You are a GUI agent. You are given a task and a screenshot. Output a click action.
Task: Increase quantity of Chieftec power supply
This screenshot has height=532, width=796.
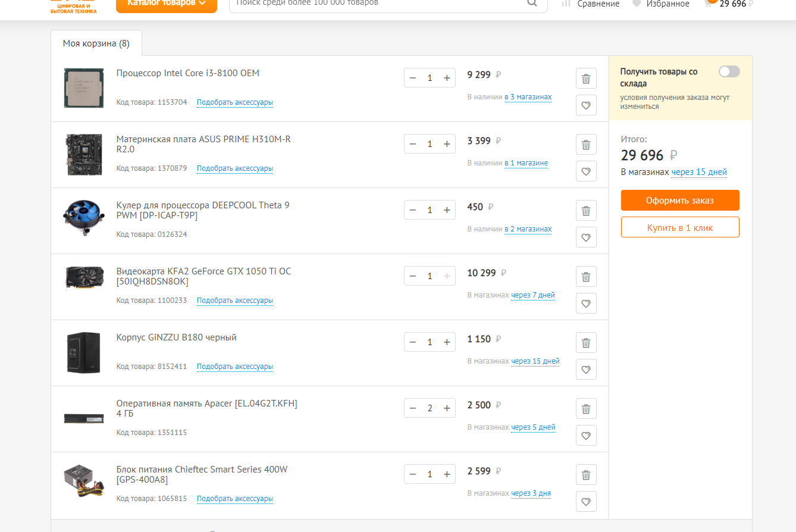point(447,474)
